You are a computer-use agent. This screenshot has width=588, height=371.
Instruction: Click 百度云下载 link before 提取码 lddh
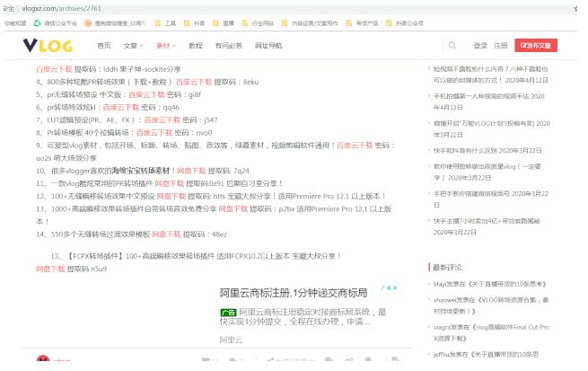(x=54, y=69)
